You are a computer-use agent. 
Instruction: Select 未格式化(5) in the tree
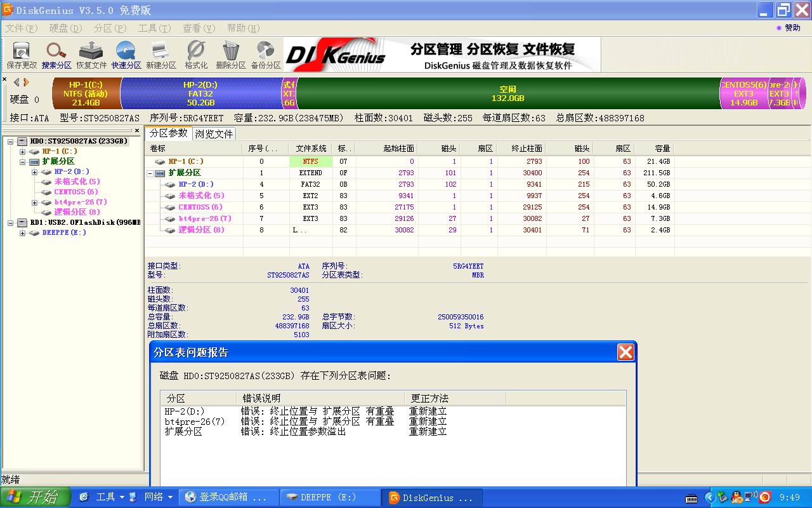(77, 182)
